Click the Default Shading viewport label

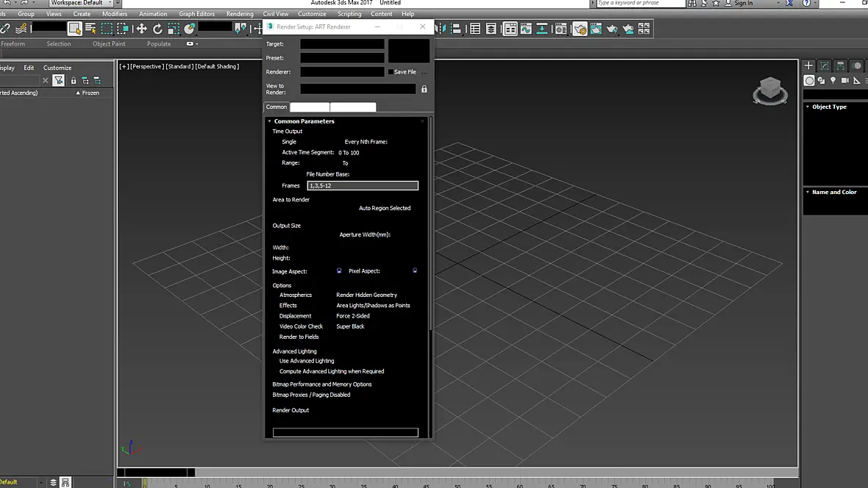coord(217,66)
